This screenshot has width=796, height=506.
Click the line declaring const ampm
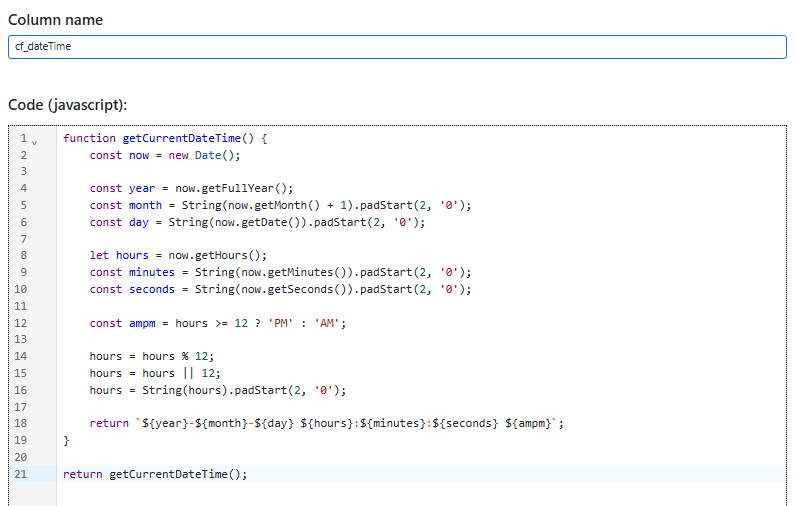pos(218,323)
